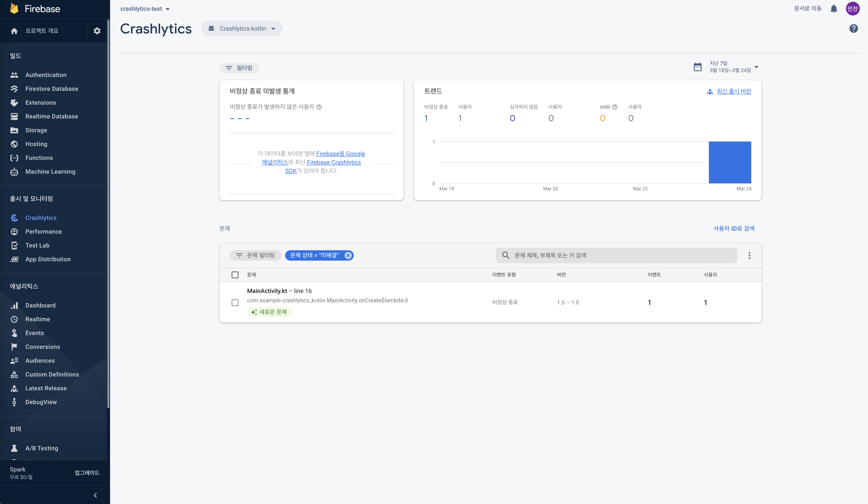
Task: Open the Crashlytics-kotlin app selector dropdown
Action: coord(241,28)
